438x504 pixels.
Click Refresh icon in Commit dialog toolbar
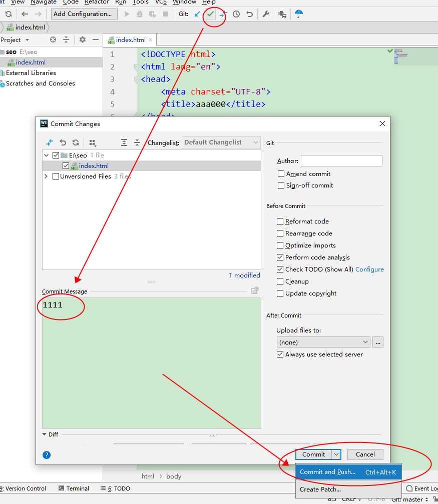[x=76, y=142]
